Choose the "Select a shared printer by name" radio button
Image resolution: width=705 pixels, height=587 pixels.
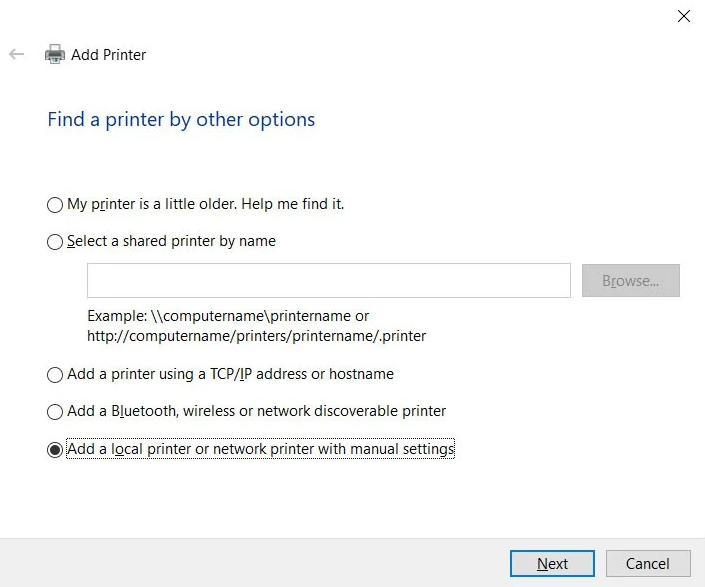[x=55, y=242]
